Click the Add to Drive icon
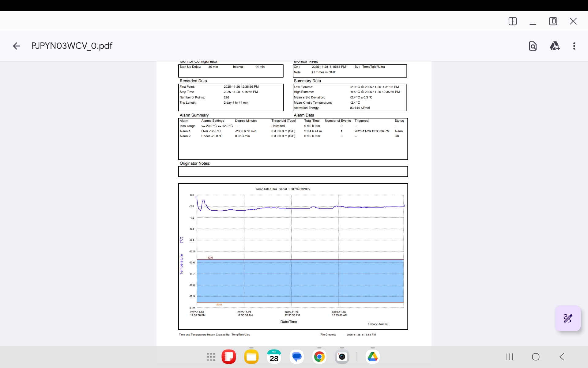Viewport: 588px width, 368px height. click(x=555, y=46)
